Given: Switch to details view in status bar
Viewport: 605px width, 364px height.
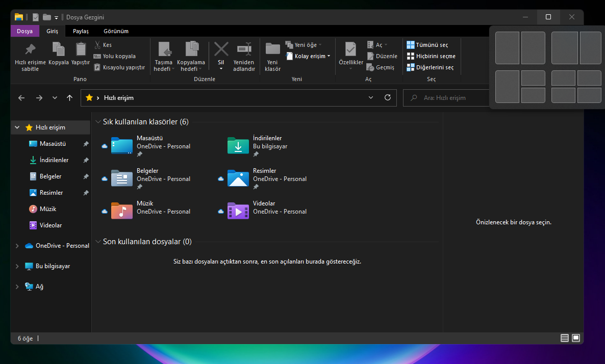Looking at the screenshot, I should tap(565, 338).
